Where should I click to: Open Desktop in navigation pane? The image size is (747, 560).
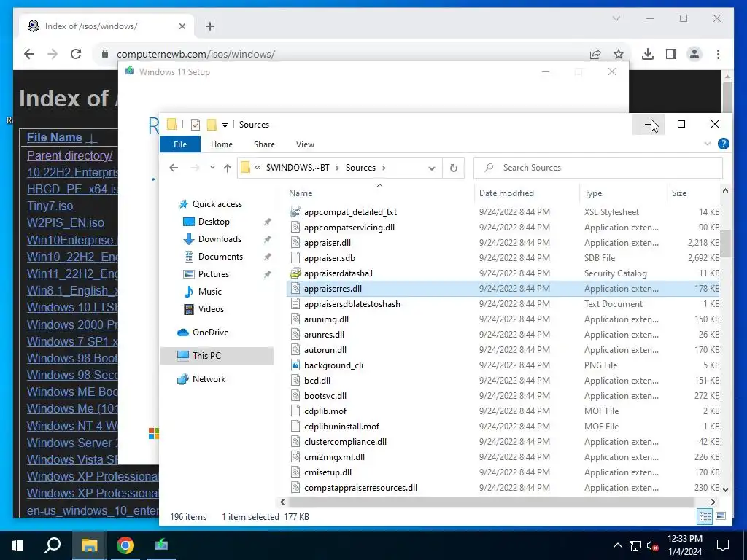pyautogui.click(x=214, y=222)
